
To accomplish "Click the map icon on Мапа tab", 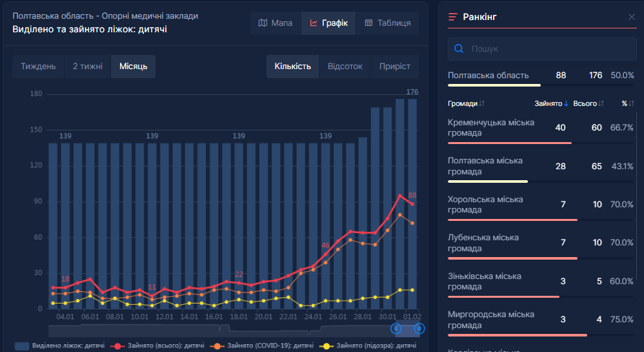I will 263,23.
